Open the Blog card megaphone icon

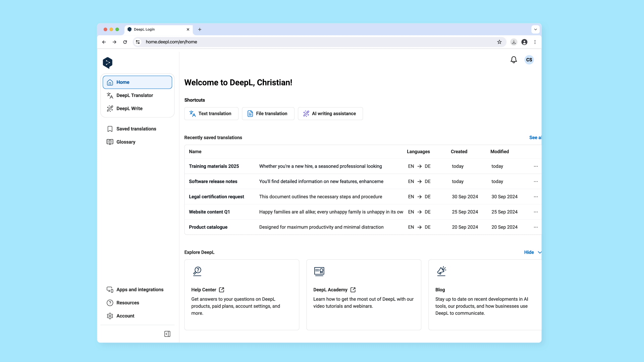click(x=441, y=271)
